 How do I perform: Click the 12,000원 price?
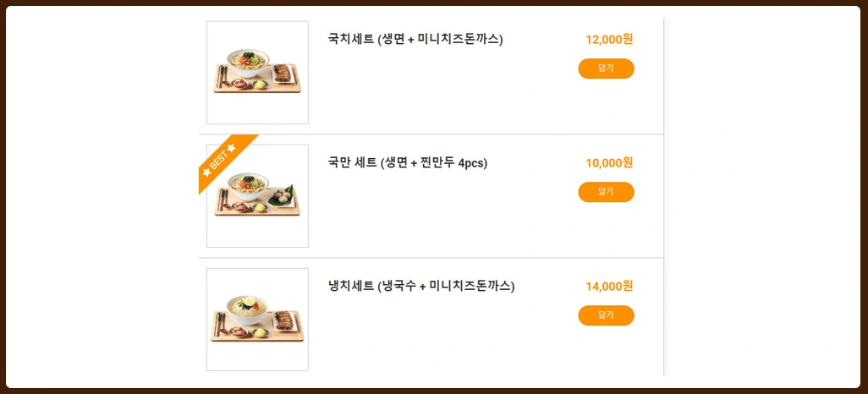609,39
